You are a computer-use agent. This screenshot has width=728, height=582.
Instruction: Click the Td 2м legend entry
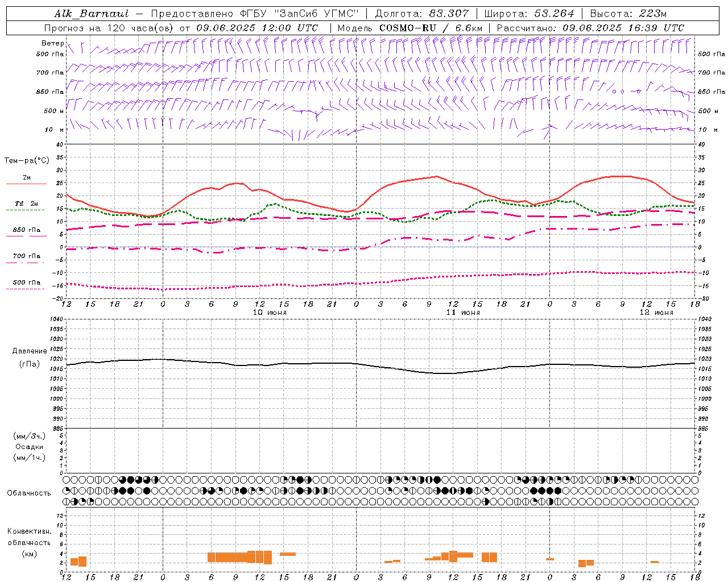[27, 203]
